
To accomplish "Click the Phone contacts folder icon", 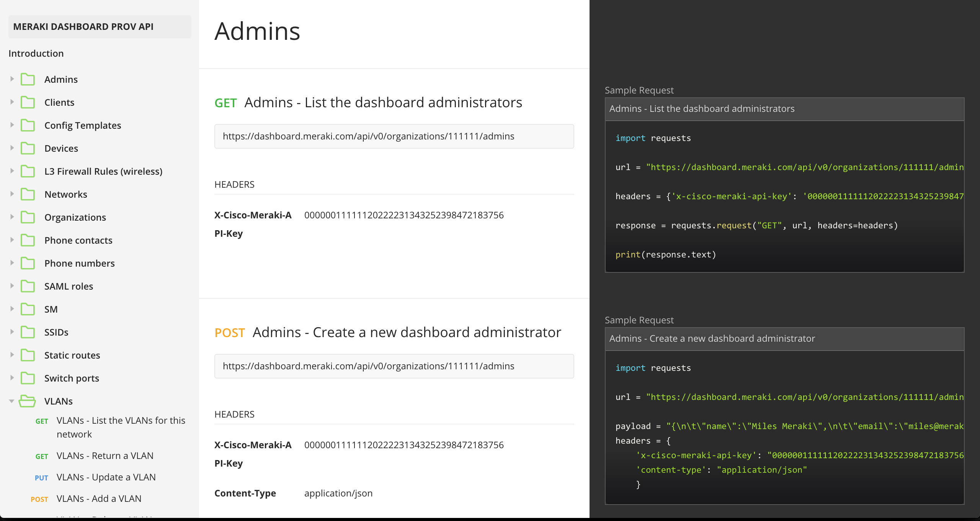I will click(28, 240).
